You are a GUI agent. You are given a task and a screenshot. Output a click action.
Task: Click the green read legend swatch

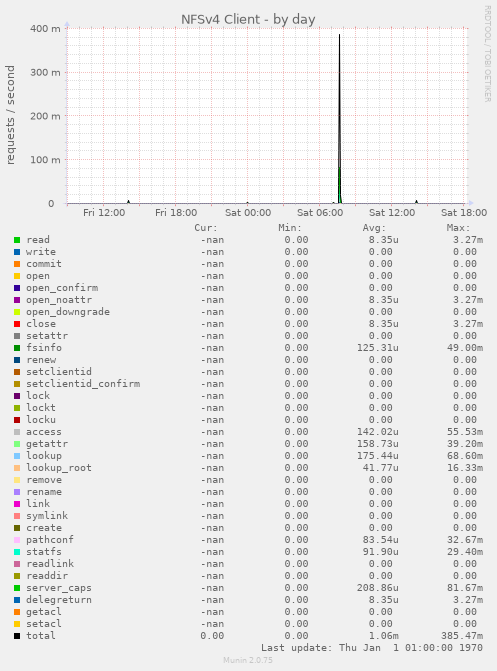coord(17,240)
